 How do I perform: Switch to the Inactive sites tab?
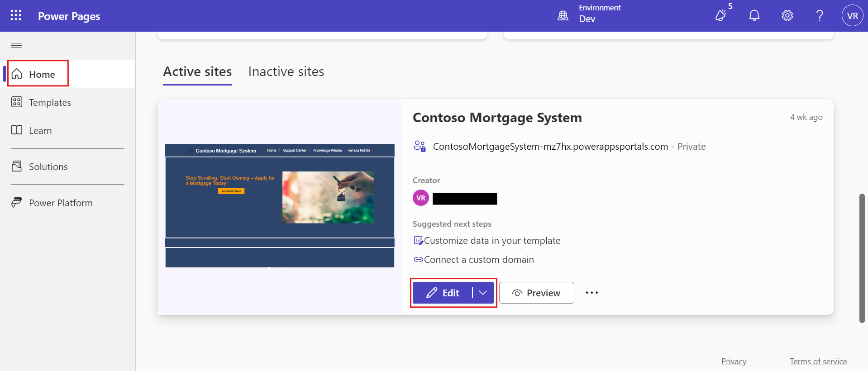click(286, 71)
